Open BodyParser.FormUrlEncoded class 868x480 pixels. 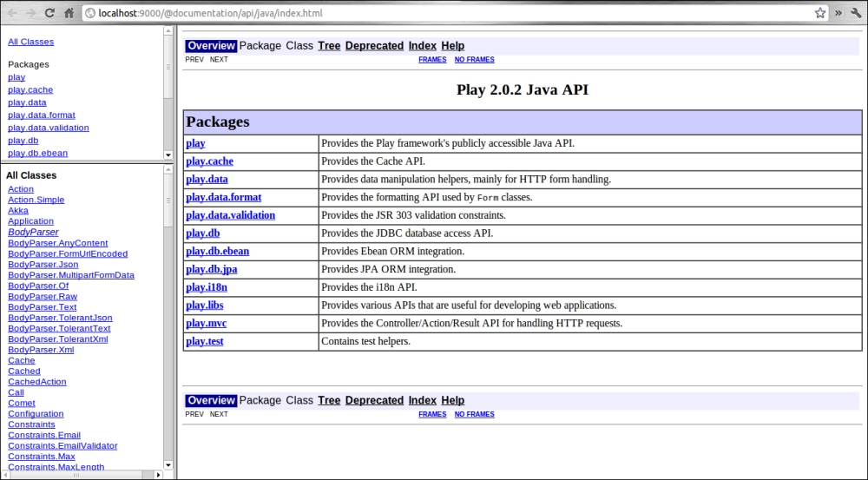coord(68,253)
